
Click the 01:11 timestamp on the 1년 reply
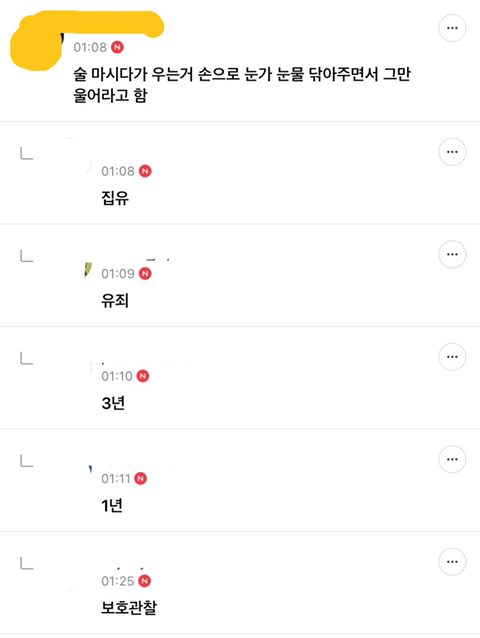[x=116, y=478]
